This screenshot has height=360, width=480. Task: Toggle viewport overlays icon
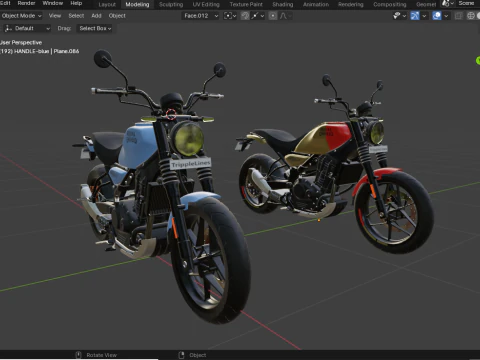point(437,16)
